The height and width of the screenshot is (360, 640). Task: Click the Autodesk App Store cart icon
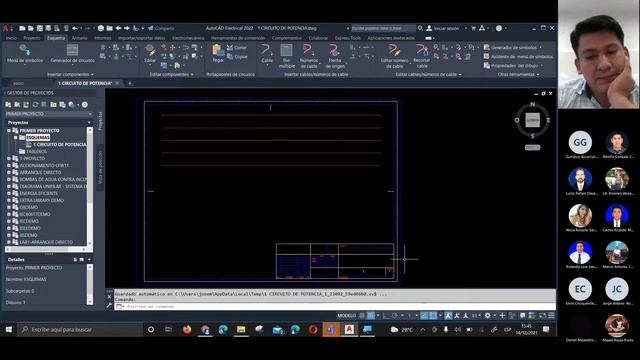tap(473, 28)
